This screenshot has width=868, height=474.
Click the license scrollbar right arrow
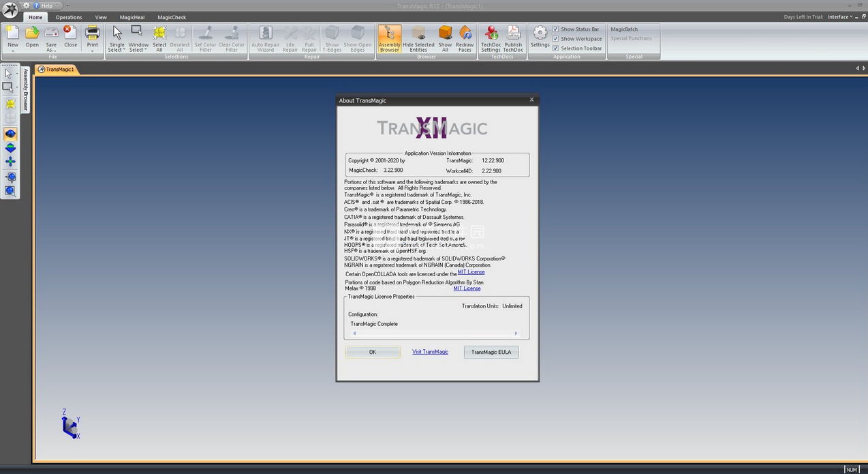coord(516,334)
